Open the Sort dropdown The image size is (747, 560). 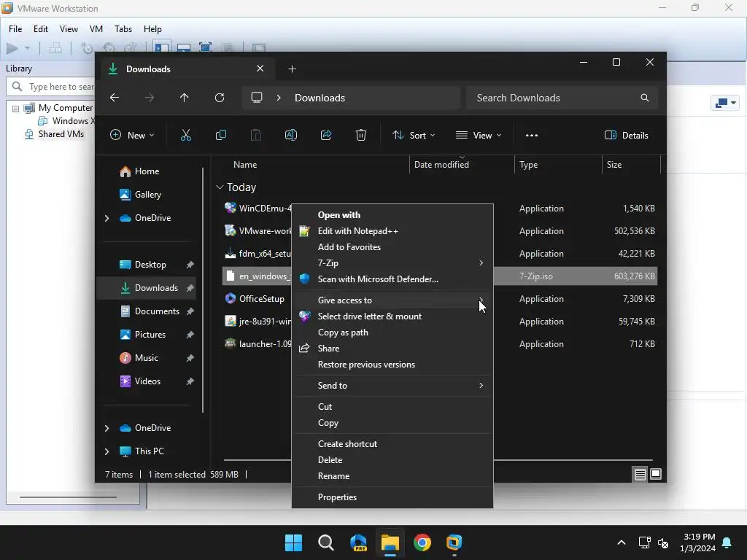(x=414, y=135)
